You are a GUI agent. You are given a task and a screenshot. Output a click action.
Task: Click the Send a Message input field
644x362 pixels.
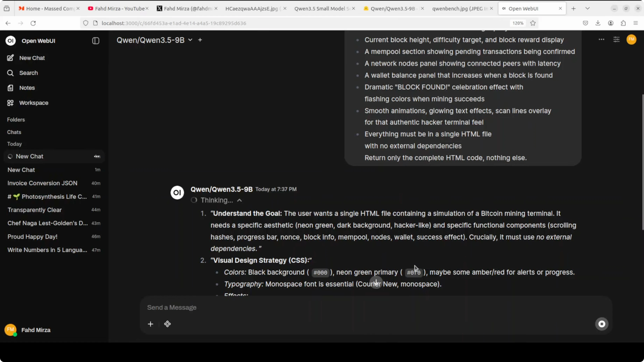pyautogui.click(x=350, y=308)
